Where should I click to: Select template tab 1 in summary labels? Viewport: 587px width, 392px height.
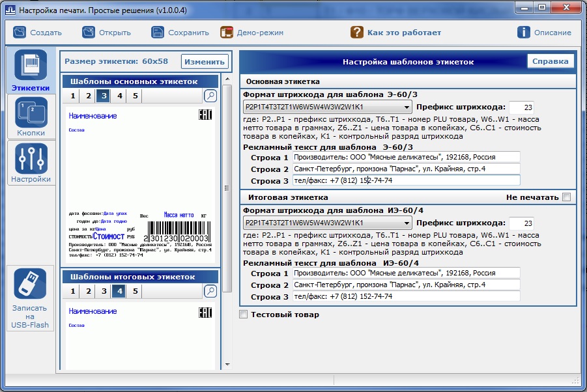[x=73, y=291]
